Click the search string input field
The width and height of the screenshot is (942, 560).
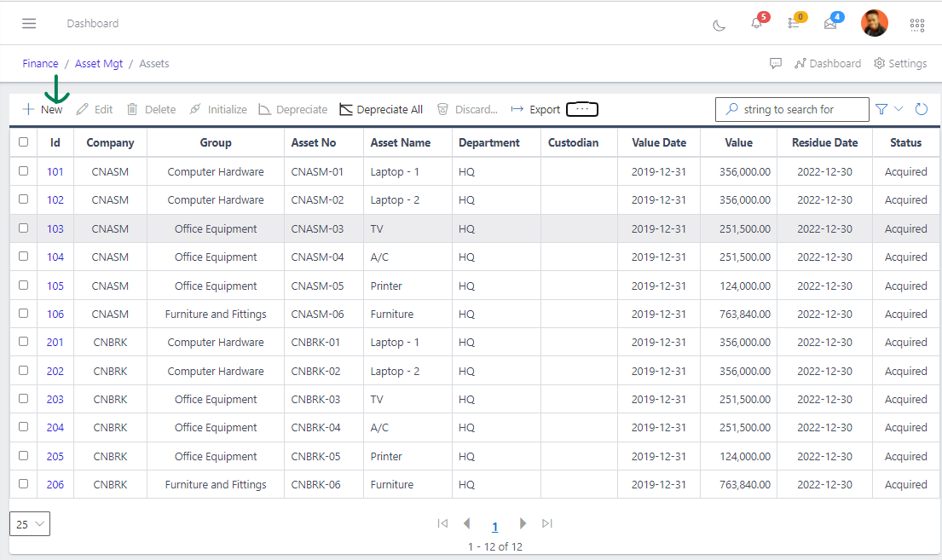click(801, 109)
